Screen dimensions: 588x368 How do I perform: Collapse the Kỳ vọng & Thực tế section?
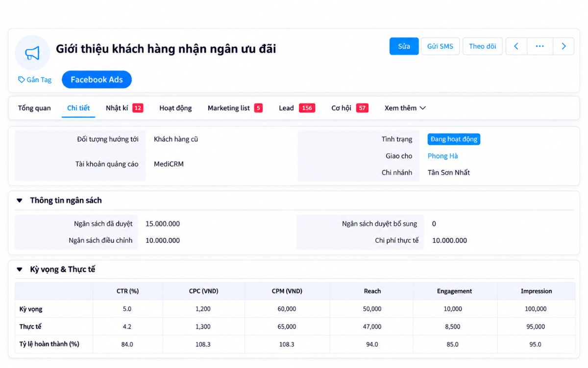pos(20,269)
